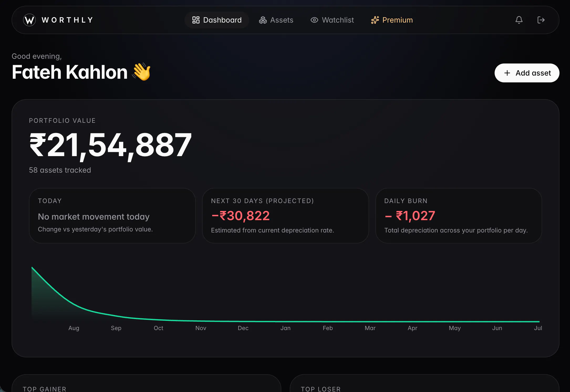The height and width of the screenshot is (392, 570).
Task: Click the Jul label on chart axis
Action: [538, 328]
